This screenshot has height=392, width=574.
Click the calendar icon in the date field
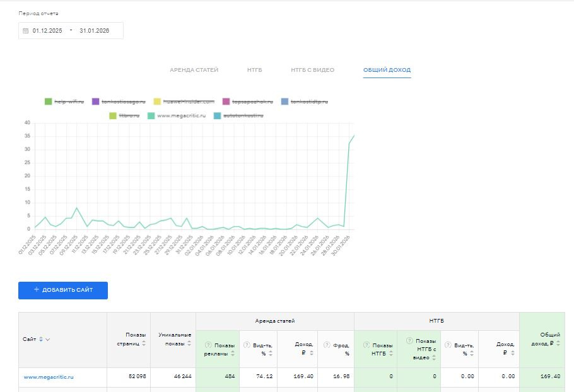point(26,31)
